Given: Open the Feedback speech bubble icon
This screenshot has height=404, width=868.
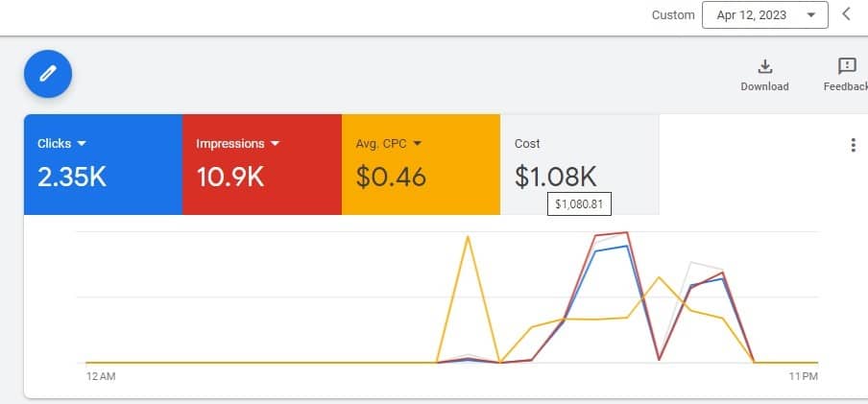Looking at the screenshot, I should coord(847,66).
